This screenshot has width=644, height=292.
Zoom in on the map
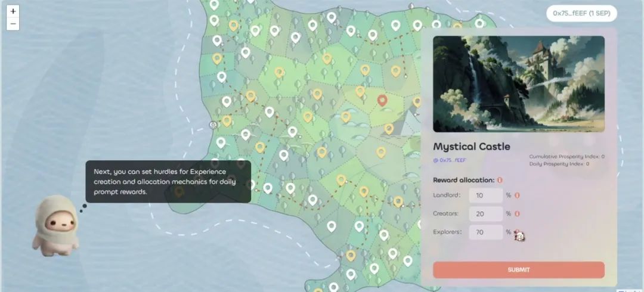pos(13,11)
